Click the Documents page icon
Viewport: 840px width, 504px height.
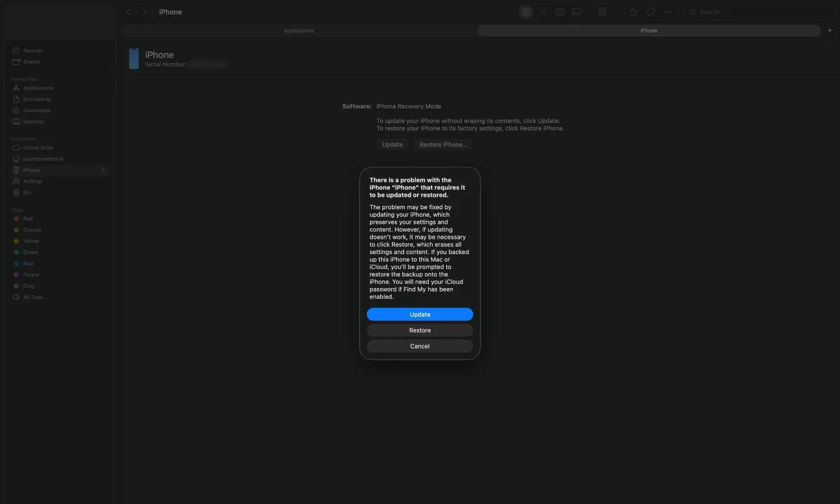(x=16, y=99)
